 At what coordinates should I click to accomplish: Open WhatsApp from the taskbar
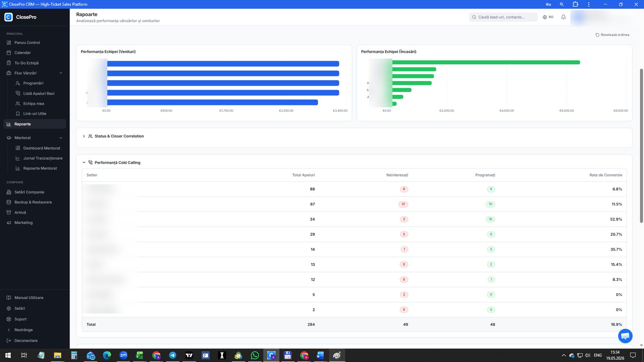[255, 355]
